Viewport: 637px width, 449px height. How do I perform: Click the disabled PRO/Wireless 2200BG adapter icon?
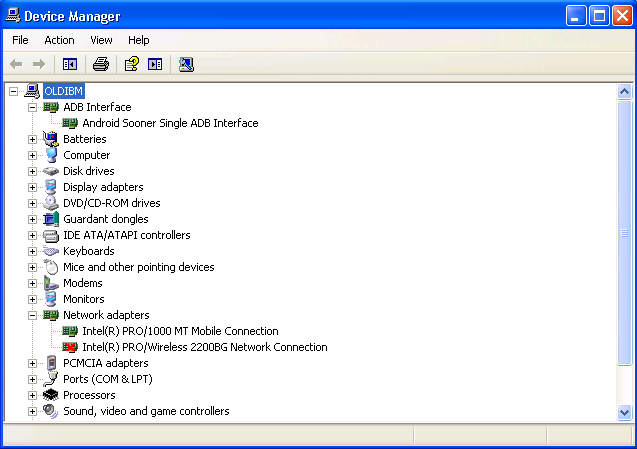[x=70, y=347]
